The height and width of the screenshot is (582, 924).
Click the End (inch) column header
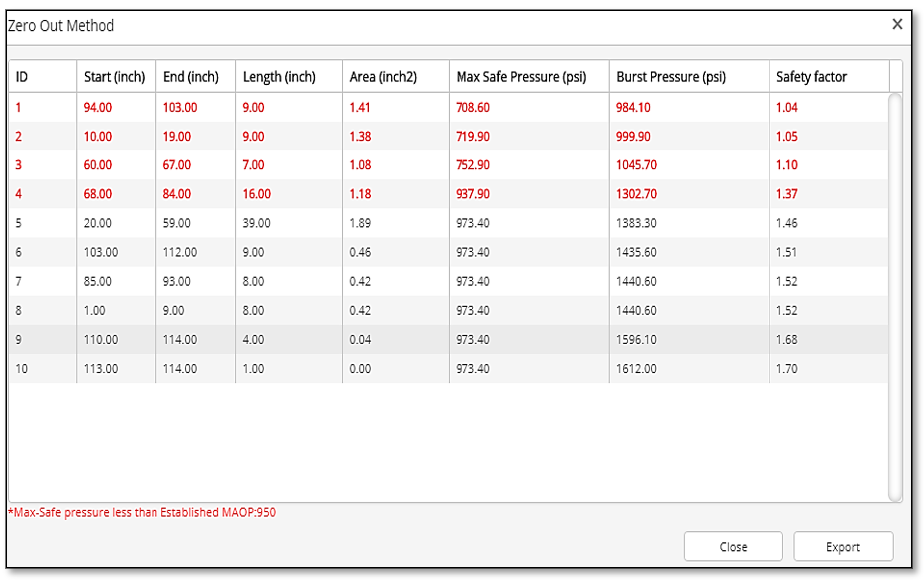pyautogui.click(x=190, y=77)
